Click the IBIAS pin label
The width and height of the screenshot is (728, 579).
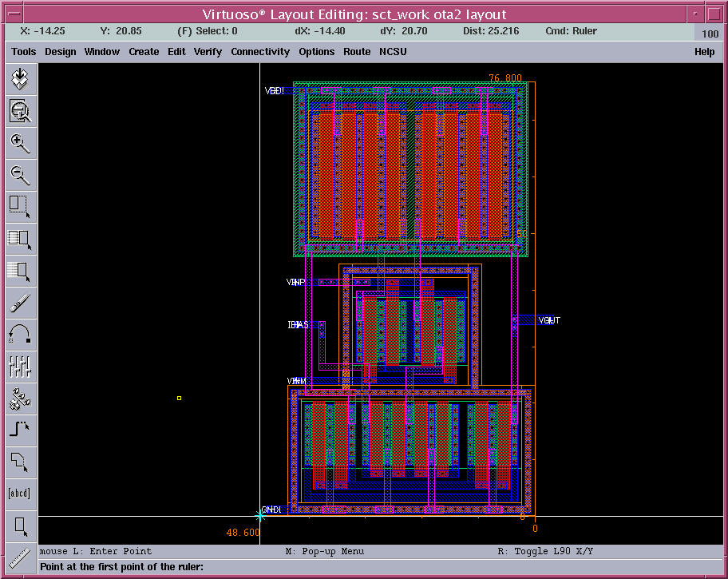click(298, 325)
